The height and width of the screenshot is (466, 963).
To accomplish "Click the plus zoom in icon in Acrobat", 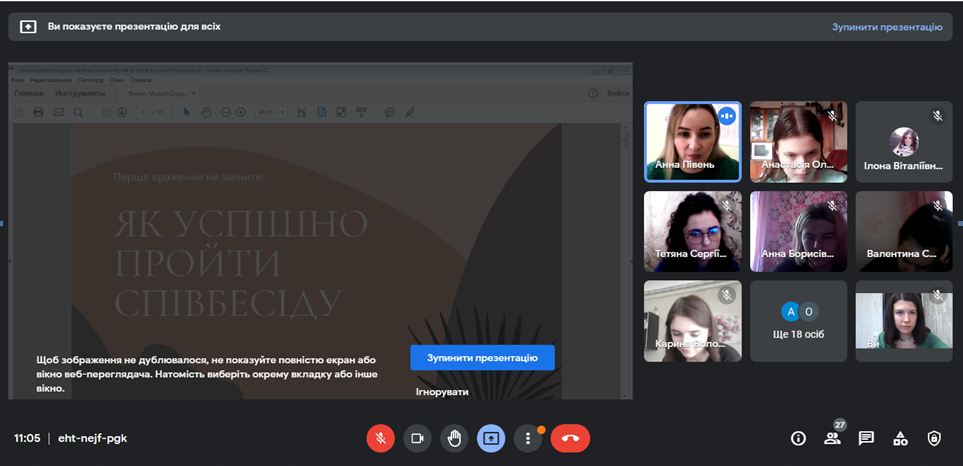I will [x=240, y=112].
